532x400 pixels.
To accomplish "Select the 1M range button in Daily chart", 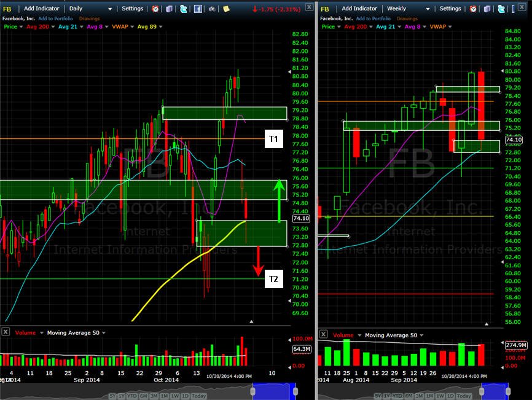I will (164, 396).
